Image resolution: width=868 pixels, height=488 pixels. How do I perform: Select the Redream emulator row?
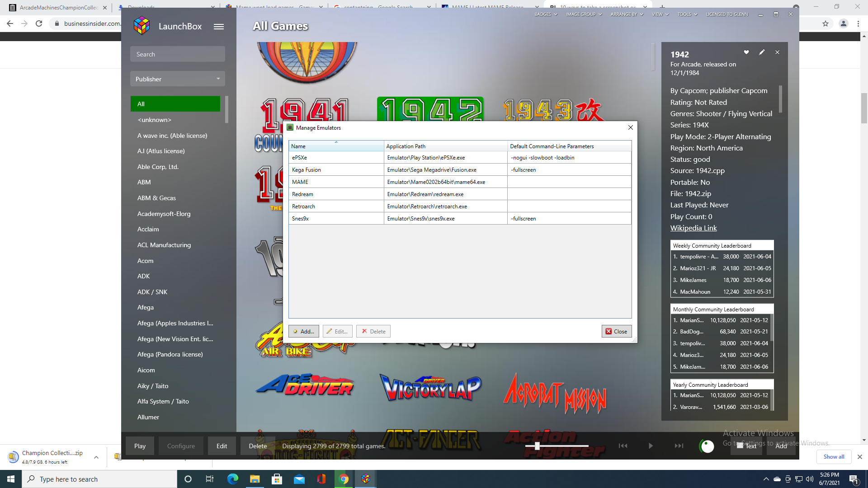[460, 194]
